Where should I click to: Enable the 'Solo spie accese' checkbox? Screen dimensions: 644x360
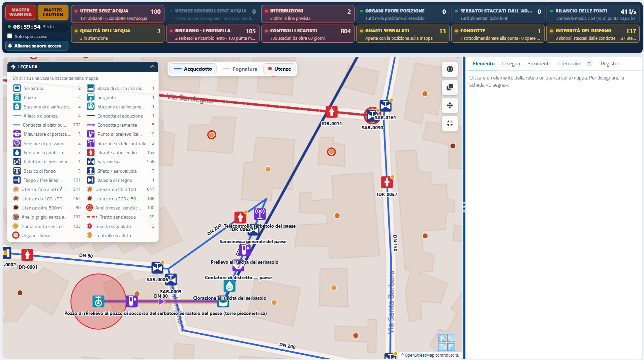click(x=10, y=36)
